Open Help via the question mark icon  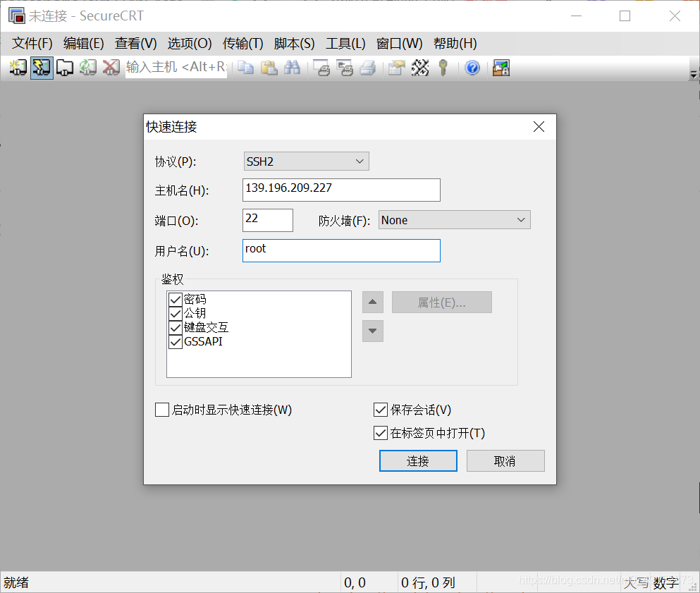point(472,68)
